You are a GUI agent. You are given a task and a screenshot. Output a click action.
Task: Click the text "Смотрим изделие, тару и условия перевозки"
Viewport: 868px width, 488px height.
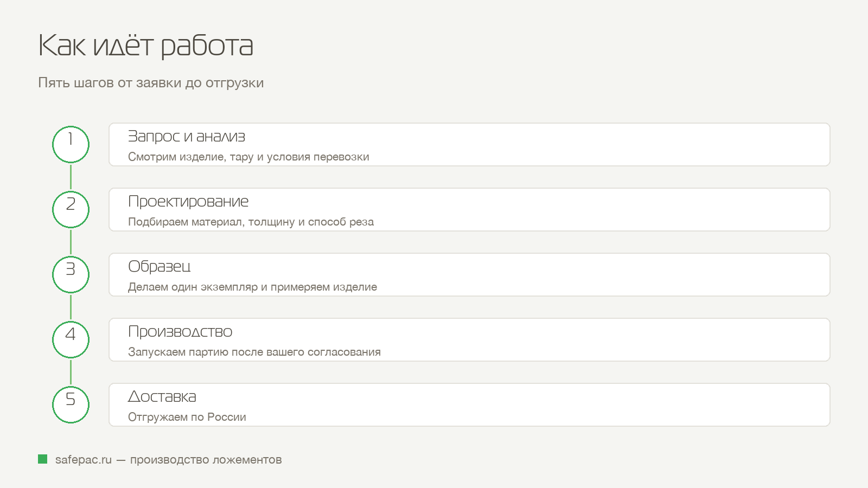click(x=248, y=157)
